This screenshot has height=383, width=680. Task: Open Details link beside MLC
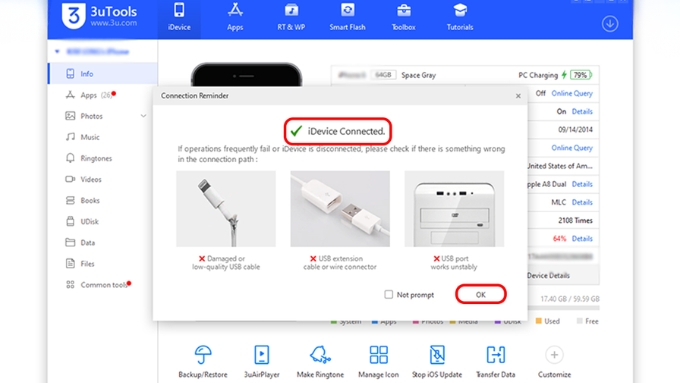[582, 202]
